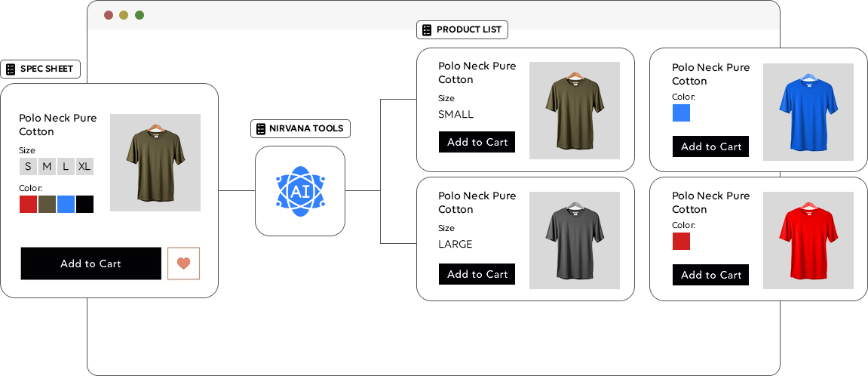Choose black color swatch in spec sheet

tap(84, 204)
